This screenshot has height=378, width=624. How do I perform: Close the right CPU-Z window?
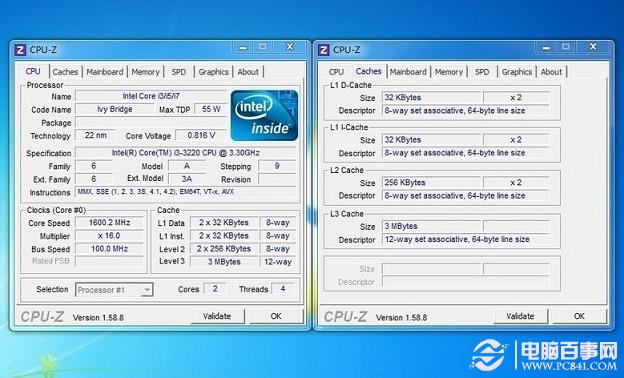[x=593, y=47]
